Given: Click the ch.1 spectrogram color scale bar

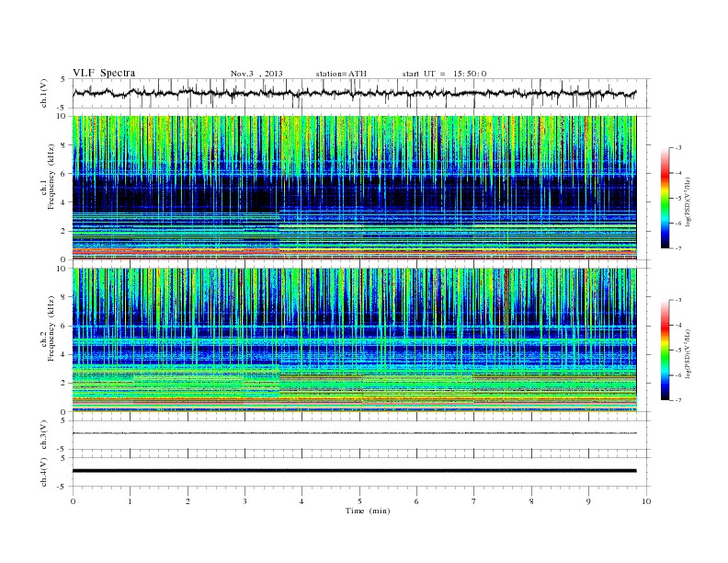Looking at the screenshot, I should tap(665, 198).
